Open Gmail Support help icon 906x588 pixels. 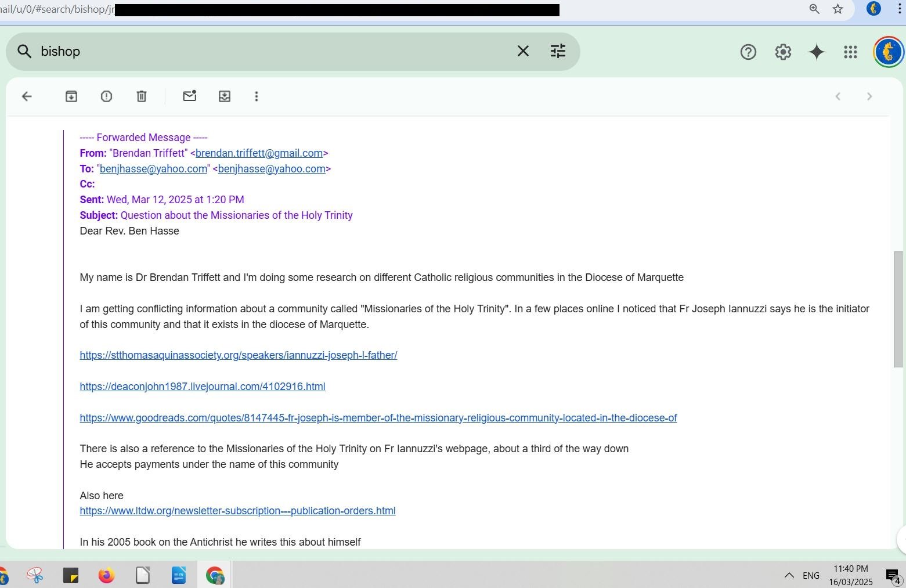tap(748, 52)
